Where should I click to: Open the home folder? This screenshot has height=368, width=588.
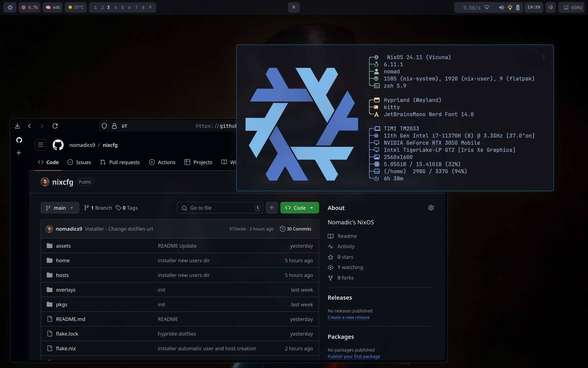63,260
